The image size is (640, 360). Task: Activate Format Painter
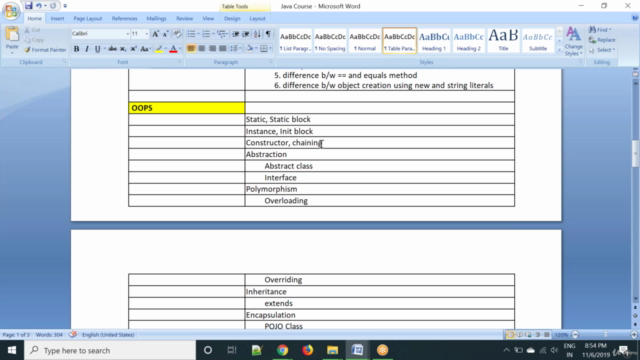pos(45,50)
